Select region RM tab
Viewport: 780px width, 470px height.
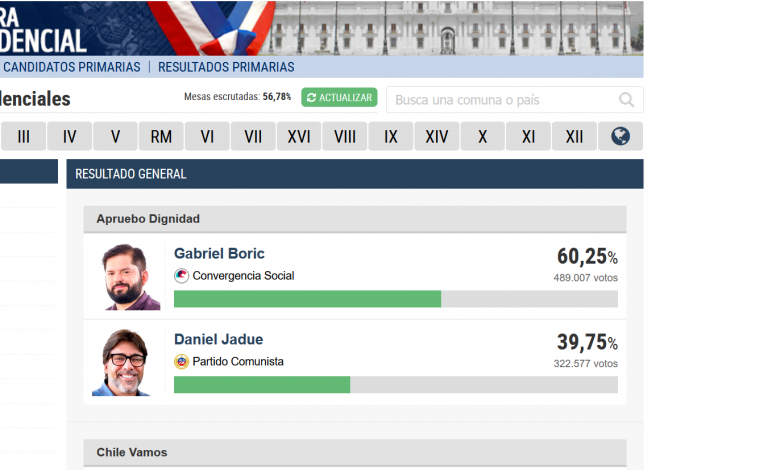161,136
